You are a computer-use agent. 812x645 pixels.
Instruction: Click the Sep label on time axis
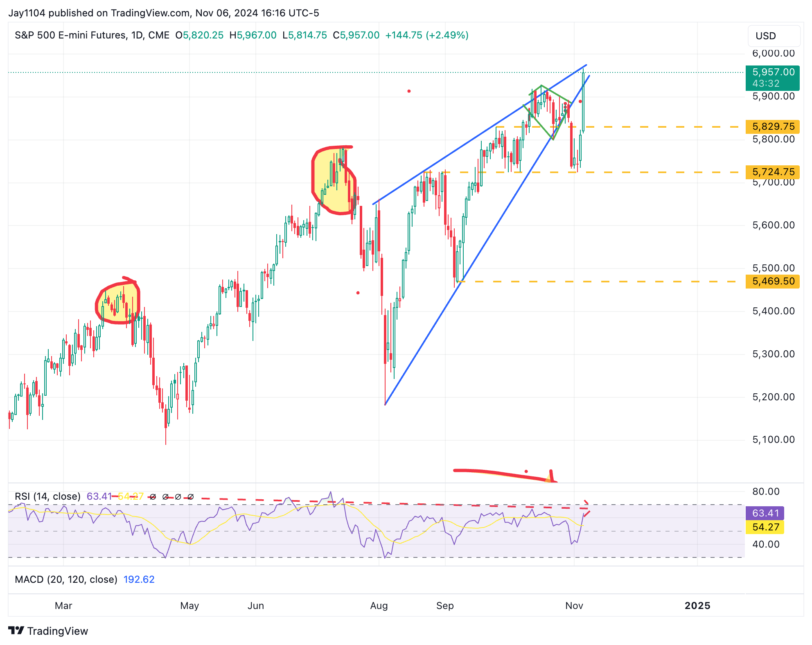(x=445, y=606)
